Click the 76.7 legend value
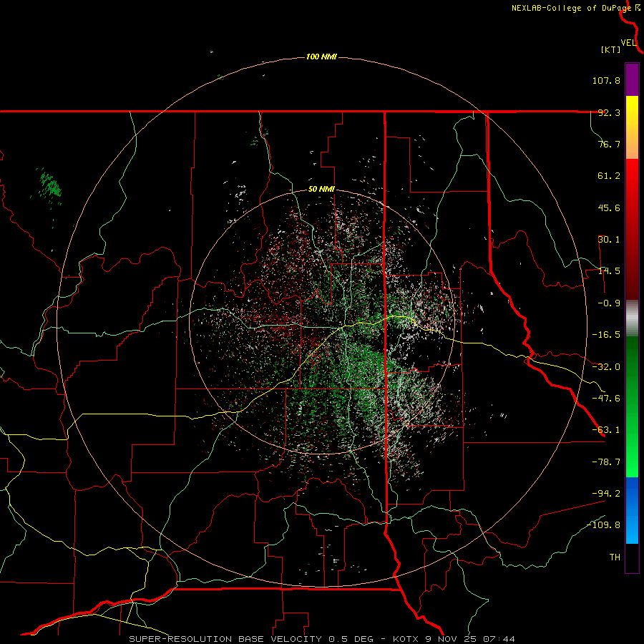 (609, 144)
